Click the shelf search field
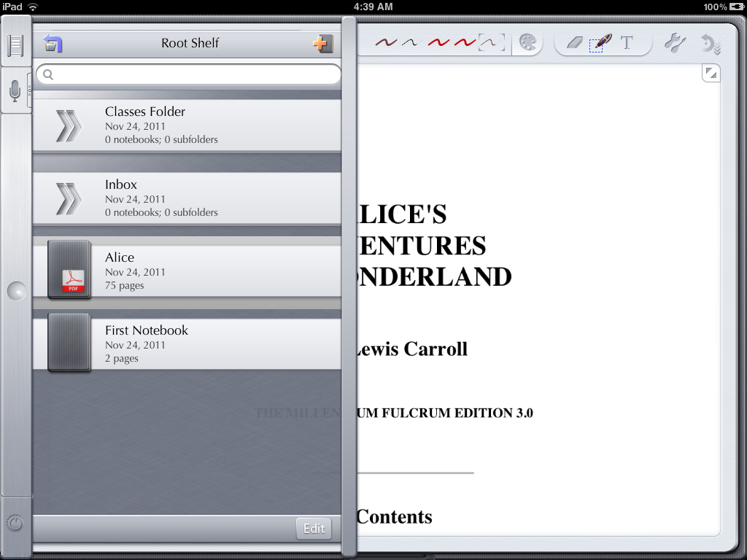Screen dimensions: 747x560 (189, 75)
